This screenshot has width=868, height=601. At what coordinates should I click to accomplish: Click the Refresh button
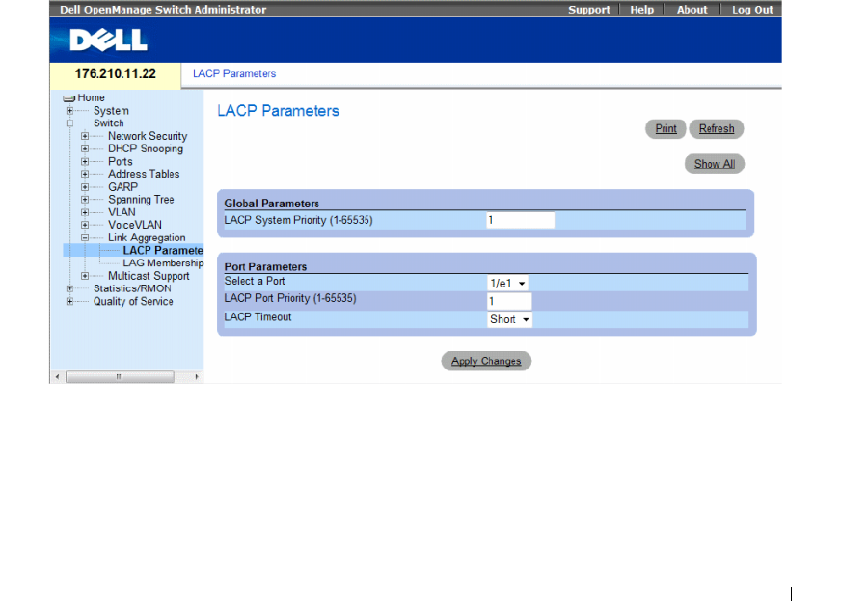click(x=717, y=129)
